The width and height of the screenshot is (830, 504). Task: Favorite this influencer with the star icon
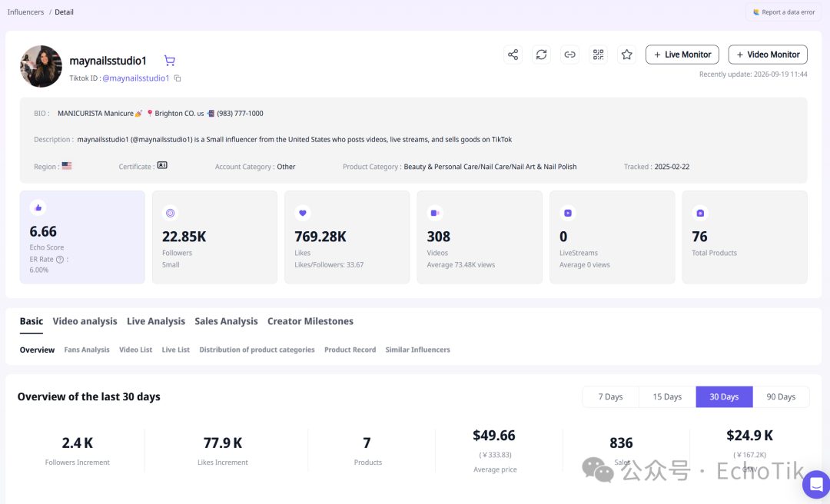point(627,55)
